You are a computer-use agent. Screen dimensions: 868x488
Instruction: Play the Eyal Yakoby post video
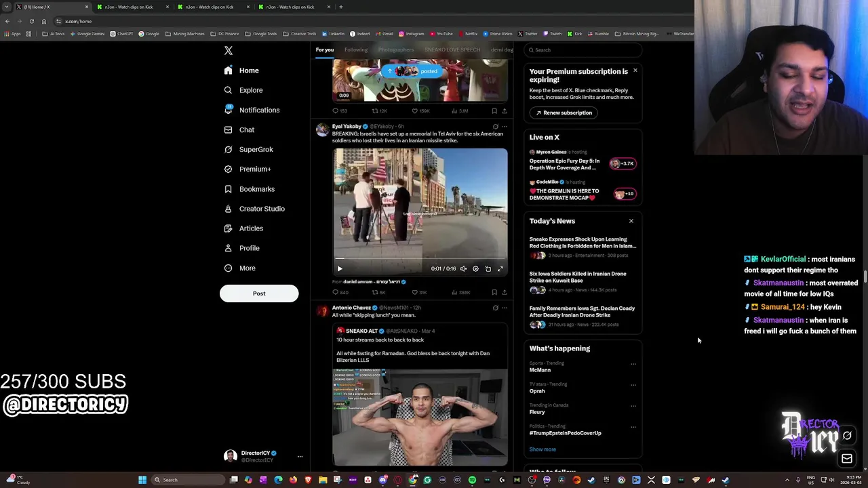340,269
